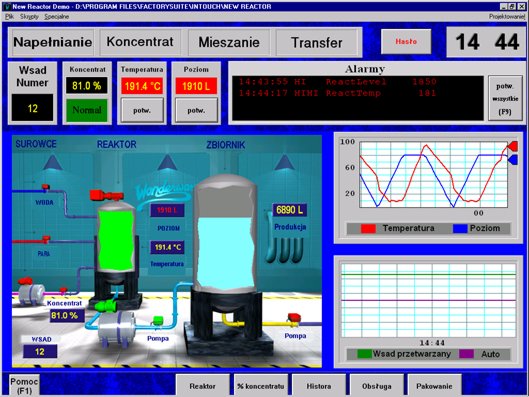Start the Napełnianie phase

pyautogui.click(x=53, y=42)
